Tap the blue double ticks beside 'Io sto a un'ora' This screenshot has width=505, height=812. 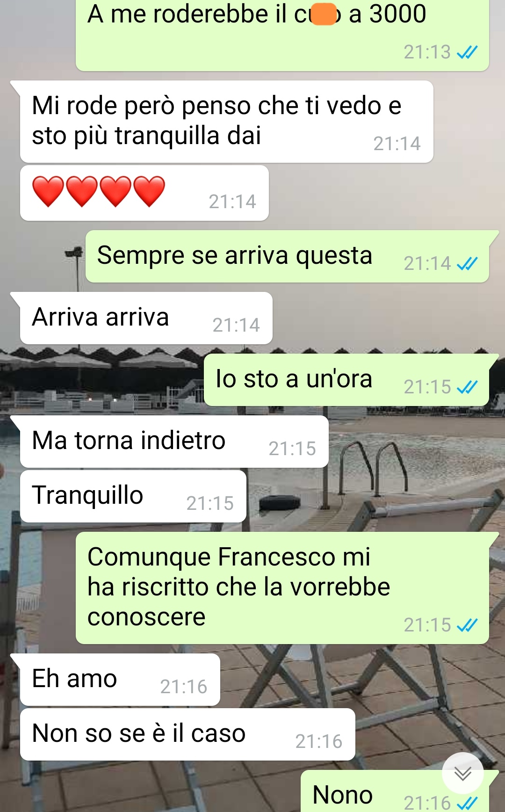pyautogui.click(x=467, y=387)
